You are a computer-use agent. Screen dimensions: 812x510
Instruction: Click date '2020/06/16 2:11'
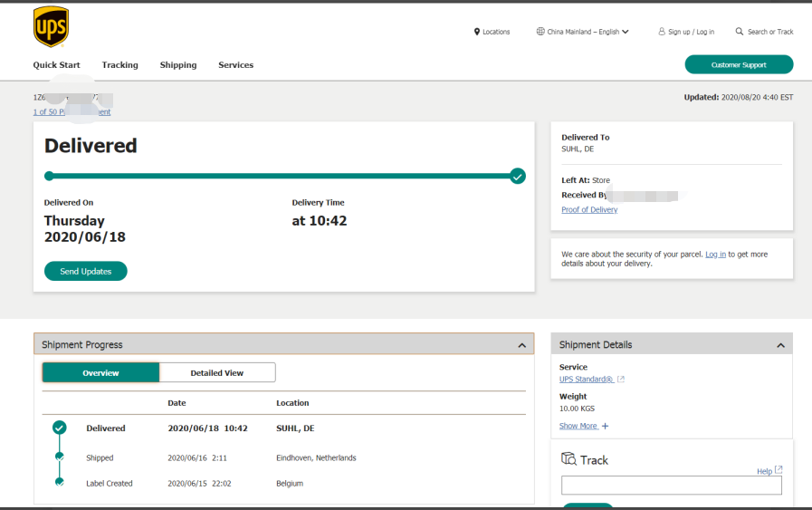click(x=196, y=457)
